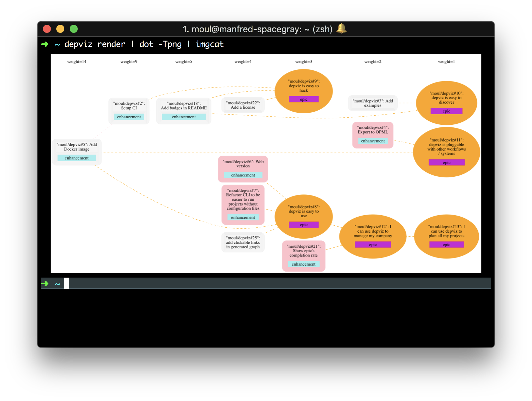This screenshot has height=401, width=532.
Task: Click the 'moul/depviz#7: Refactor CLI' node text
Action: pyautogui.click(x=243, y=199)
